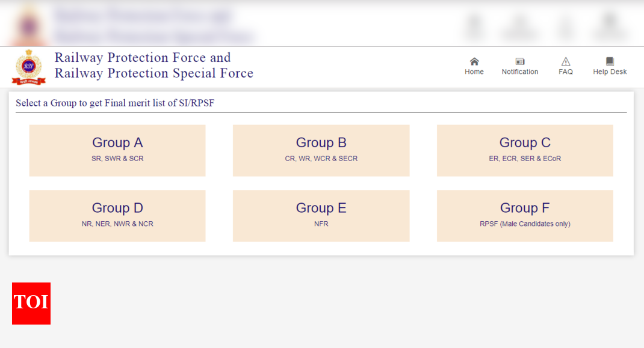The width and height of the screenshot is (644, 348).
Task: Click the notification card icon
Action: pyautogui.click(x=519, y=61)
